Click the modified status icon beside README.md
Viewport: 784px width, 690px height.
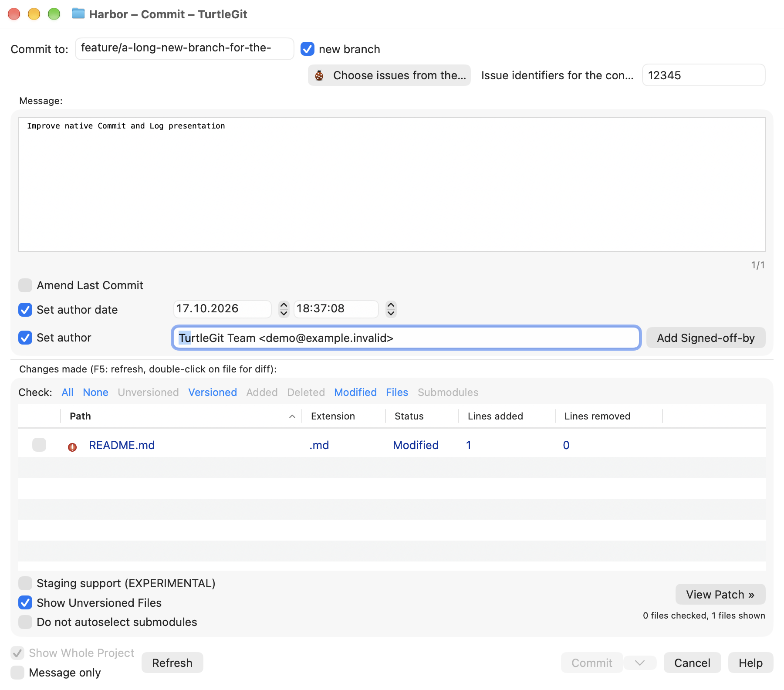click(72, 447)
